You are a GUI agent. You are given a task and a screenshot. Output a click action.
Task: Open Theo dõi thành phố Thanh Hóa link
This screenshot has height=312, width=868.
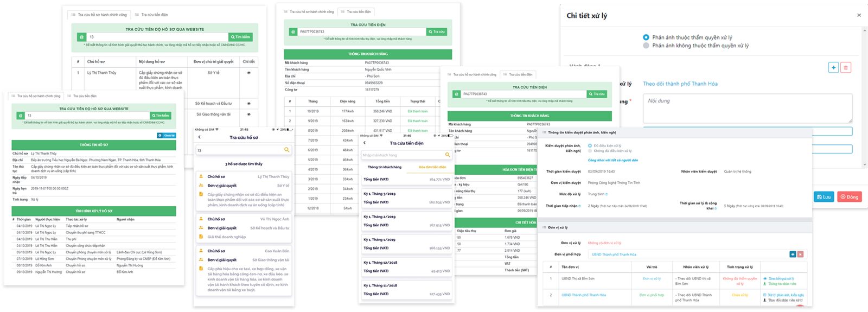(x=680, y=84)
